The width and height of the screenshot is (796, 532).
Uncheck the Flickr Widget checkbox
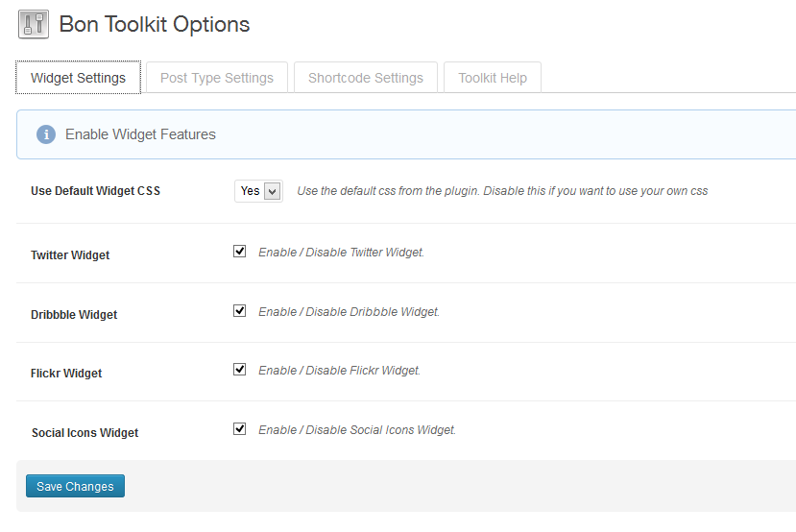(x=240, y=370)
